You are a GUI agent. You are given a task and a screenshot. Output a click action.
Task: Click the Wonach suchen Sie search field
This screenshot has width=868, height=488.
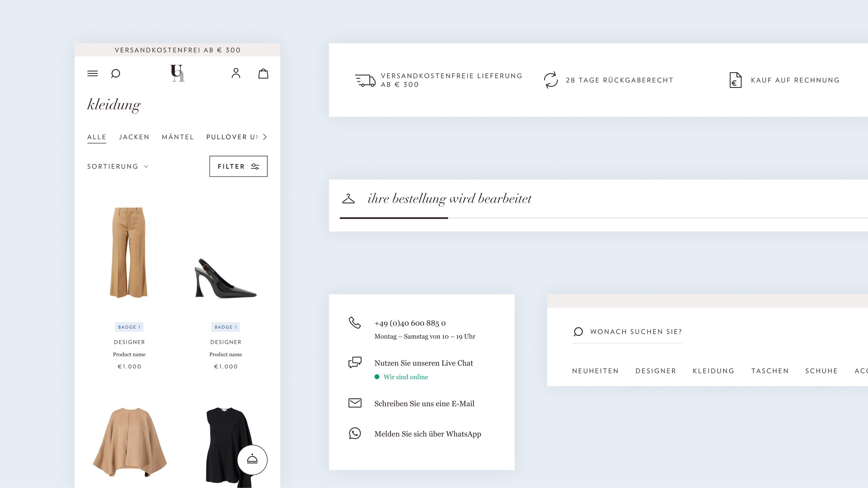coord(635,332)
